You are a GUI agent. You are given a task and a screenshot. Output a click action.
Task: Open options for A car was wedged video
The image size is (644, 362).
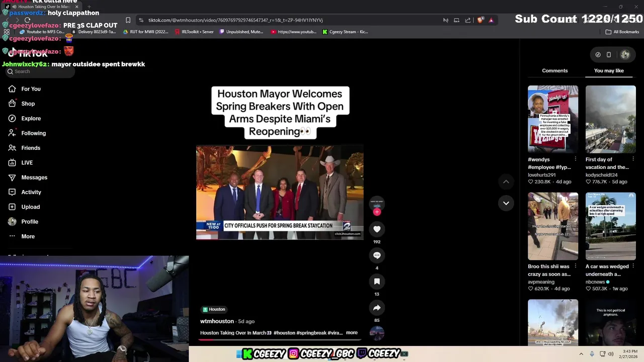tap(633, 266)
